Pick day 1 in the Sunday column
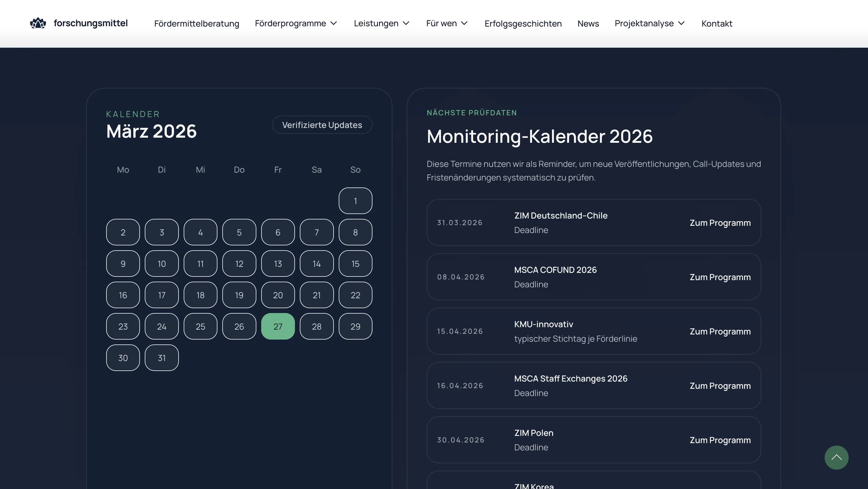 coord(355,201)
